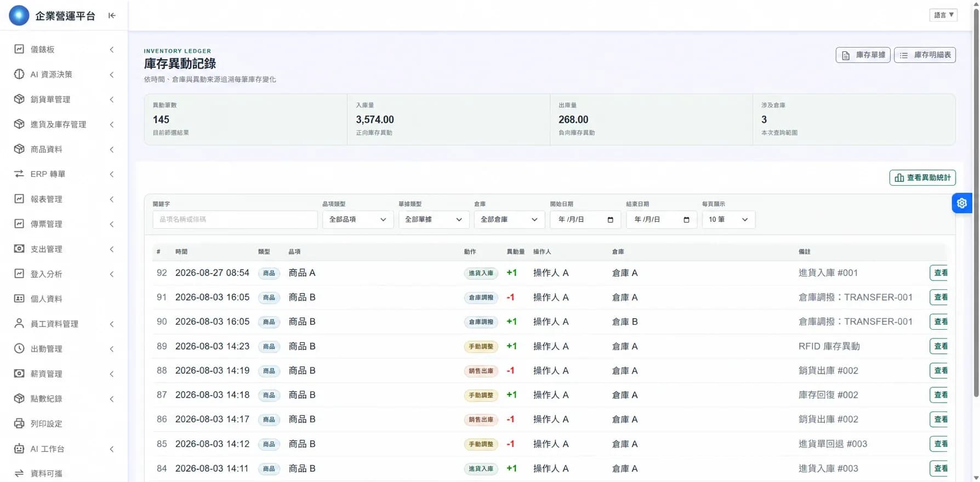This screenshot has width=980, height=482.
Task: Expand 銷貨單管理 menu chevron
Action: (112, 99)
